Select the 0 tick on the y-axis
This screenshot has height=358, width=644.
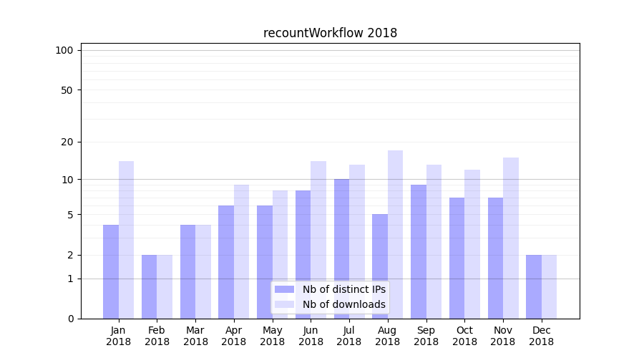70,319
